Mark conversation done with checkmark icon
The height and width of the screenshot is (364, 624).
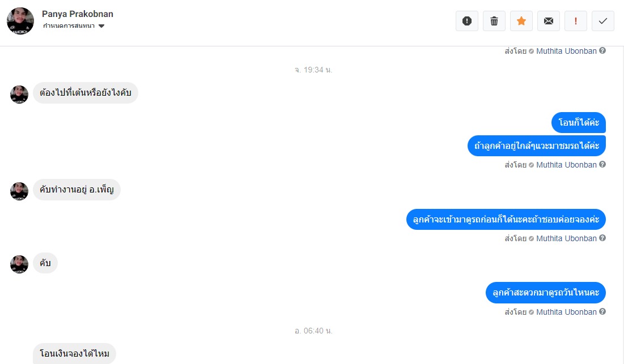603,21
